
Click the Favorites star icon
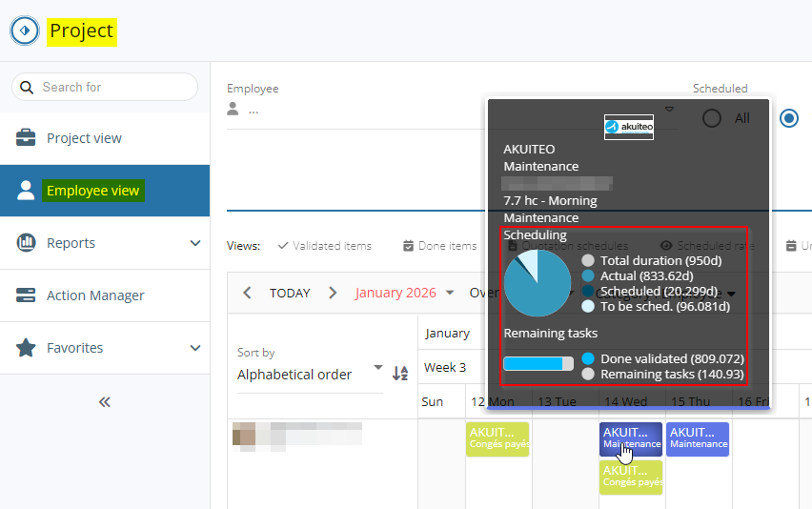(26, 348)
